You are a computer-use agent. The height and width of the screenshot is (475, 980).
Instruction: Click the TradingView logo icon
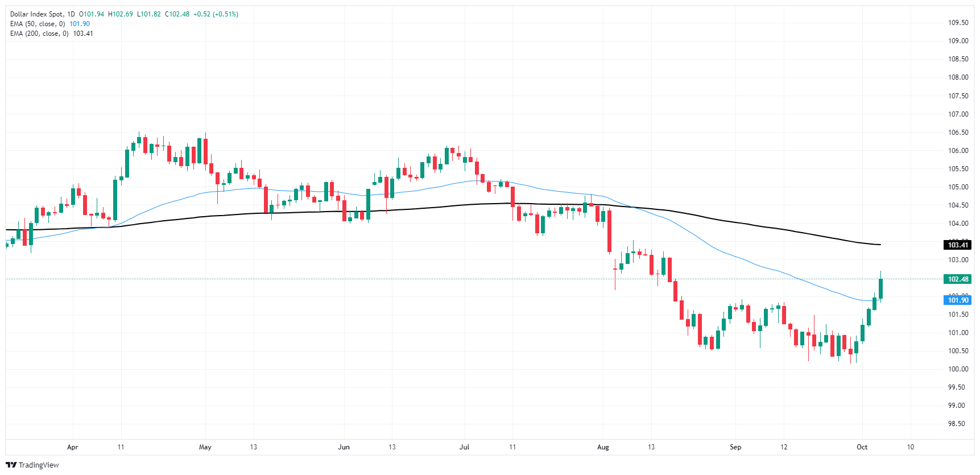11,465
